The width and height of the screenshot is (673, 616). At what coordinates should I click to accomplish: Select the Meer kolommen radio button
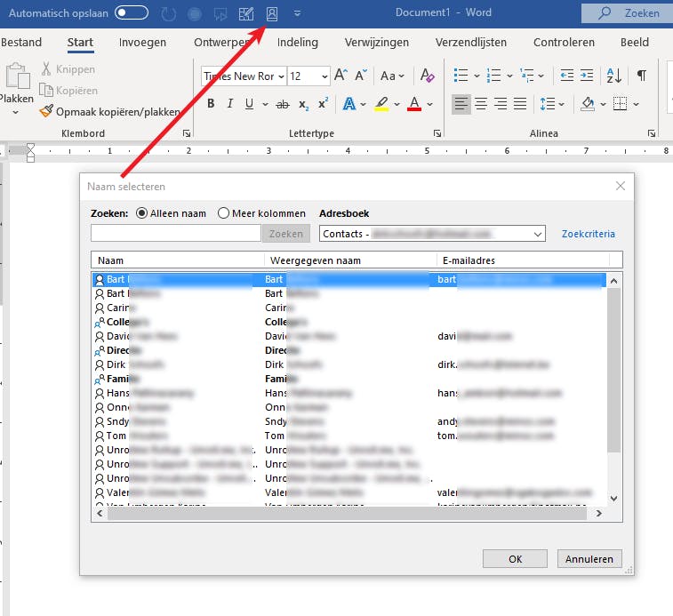point(223,213)
